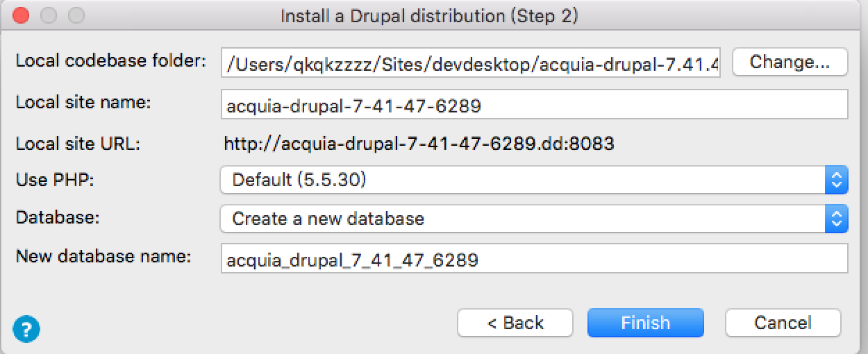Click the New database name text field
Screen dimensions: 868x354
pyautogui.click(x=534, y=259)
